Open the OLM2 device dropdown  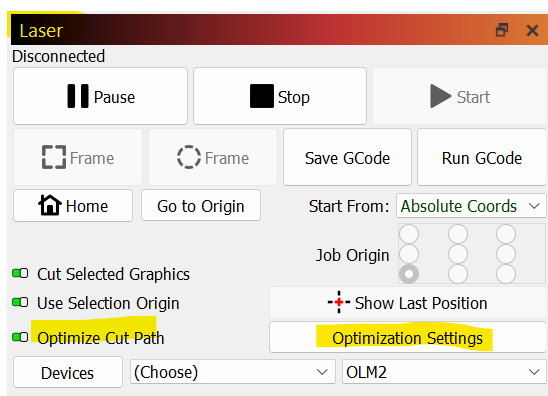tap(444, 372)
